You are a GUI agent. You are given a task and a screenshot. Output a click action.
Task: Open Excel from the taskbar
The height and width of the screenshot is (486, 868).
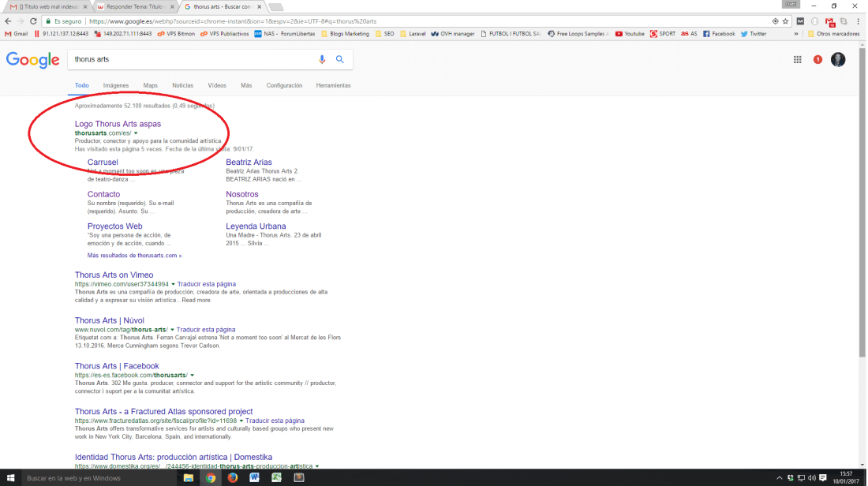(x=277, y=477)
